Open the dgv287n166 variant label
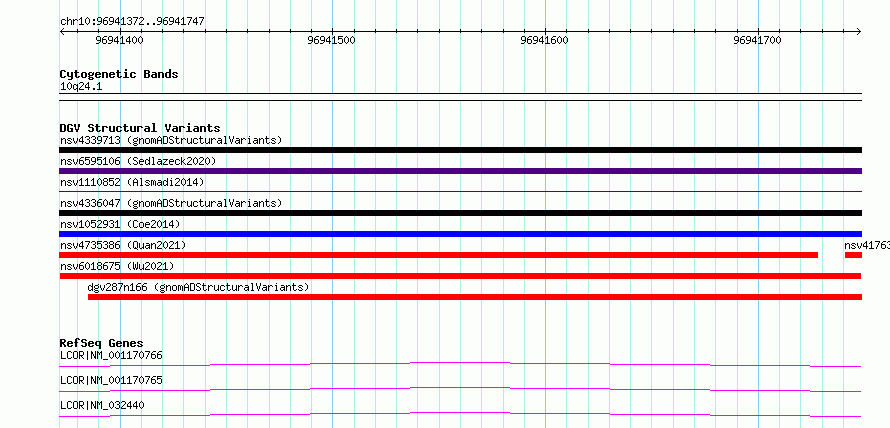Image resolution: width=890 pixels, height=428 pixels. (x=199, y=287)
